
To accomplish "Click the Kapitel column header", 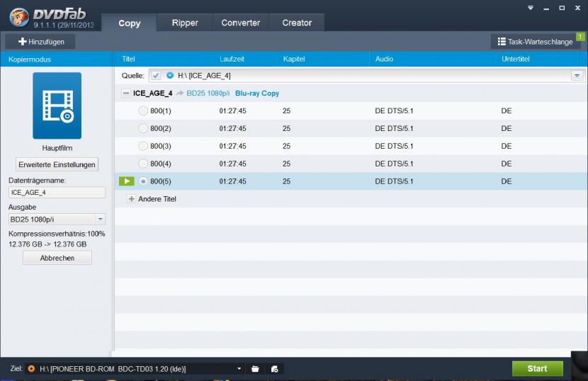I will pos(293,59).
